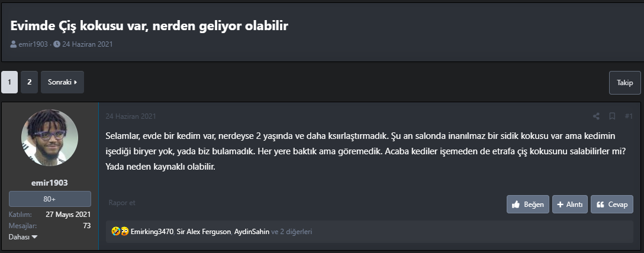The width and height of the screenshot is (644, 253).
Task: Report the post via Rapor et
Action: point(122,203)
